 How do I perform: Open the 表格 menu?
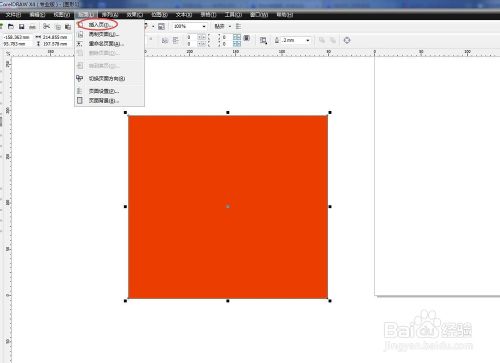pos(209,15)
